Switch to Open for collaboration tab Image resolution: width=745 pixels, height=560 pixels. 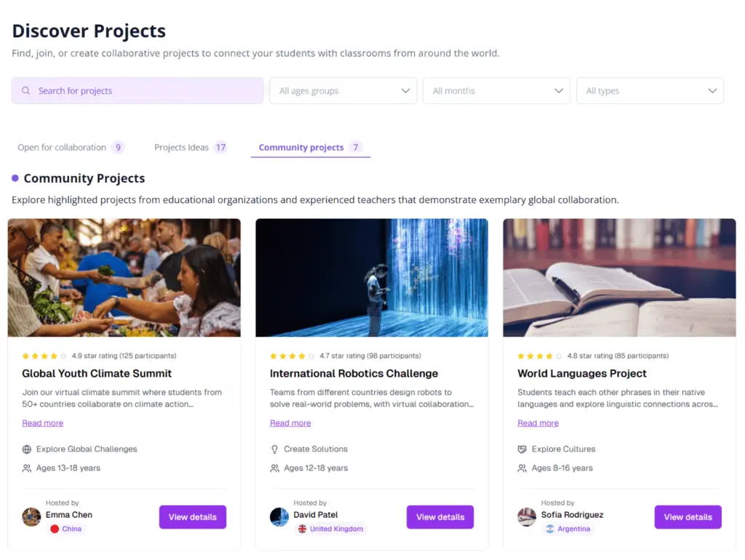pos(71,147)
